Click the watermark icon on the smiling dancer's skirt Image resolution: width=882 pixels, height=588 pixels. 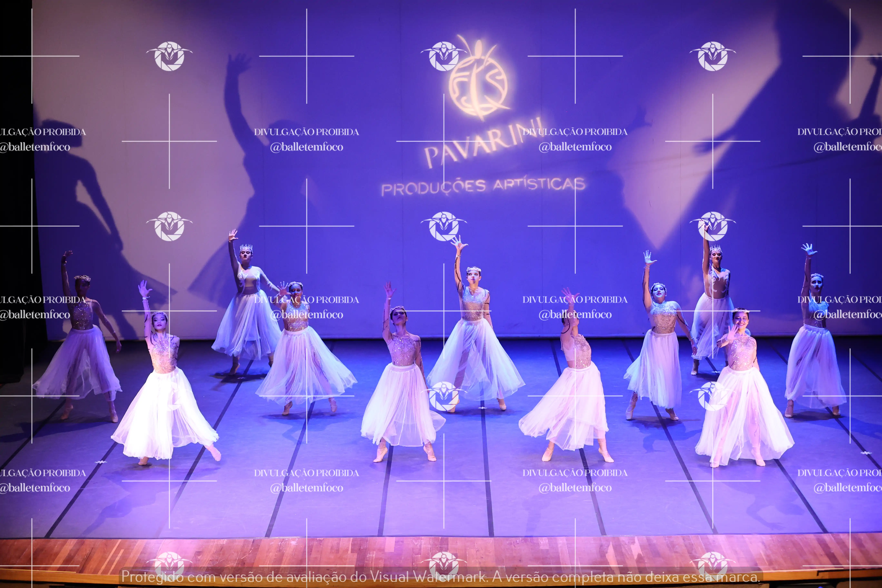pos(712,396)
